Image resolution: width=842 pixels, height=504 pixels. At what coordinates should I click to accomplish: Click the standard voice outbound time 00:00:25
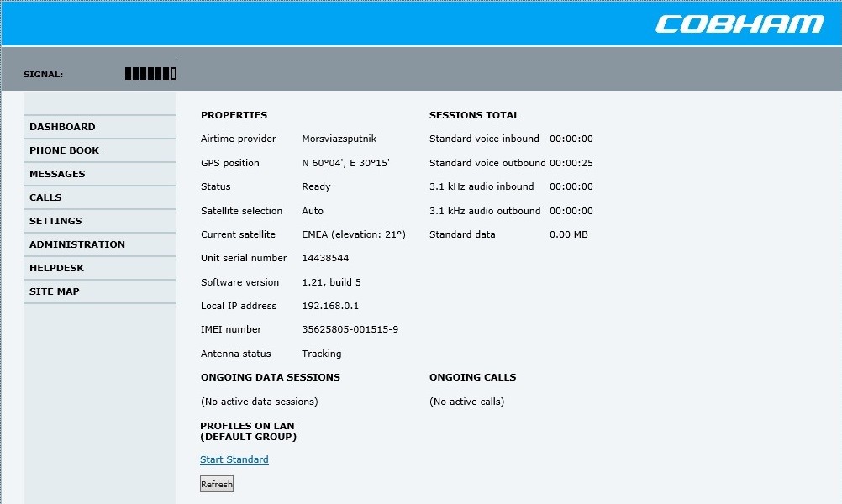coord(571,163)
